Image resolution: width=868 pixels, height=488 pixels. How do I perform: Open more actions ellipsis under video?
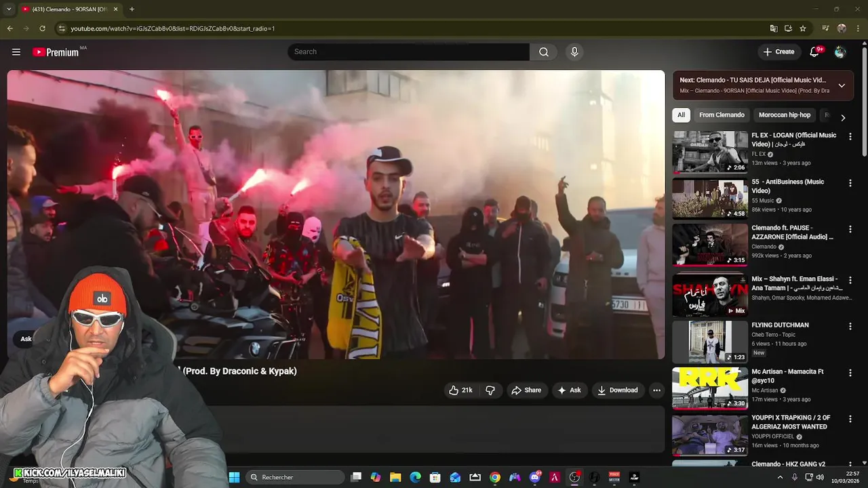(x=656, y=390)
